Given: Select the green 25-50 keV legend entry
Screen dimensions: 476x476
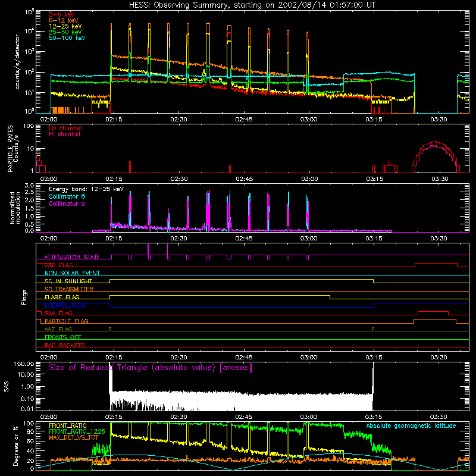Looking at the screenshot, I should pyautogui.click(x=65, y=32).
